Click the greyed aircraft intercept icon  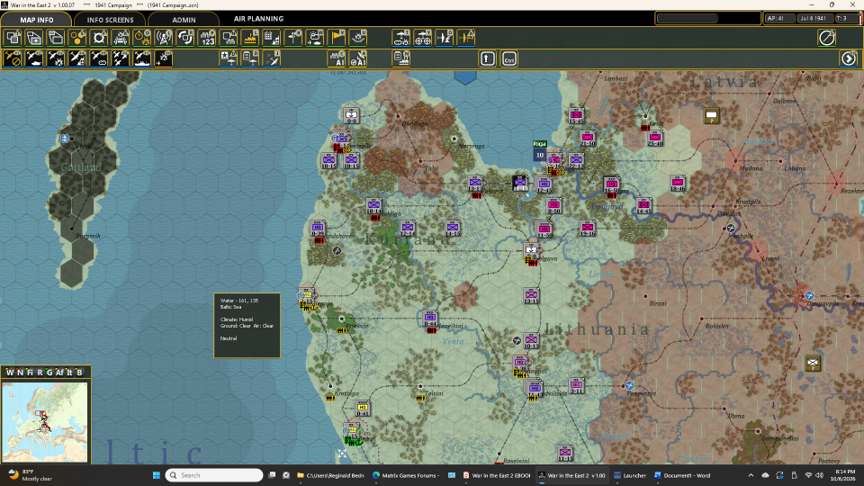(x=272, y=58)
